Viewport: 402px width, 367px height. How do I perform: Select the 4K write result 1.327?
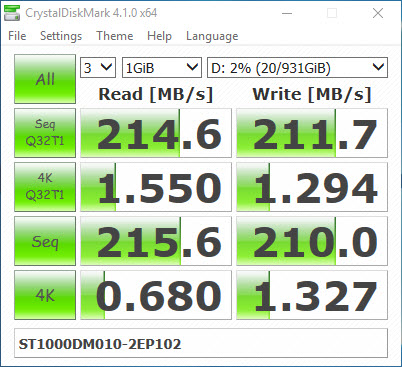coord(312,295)
